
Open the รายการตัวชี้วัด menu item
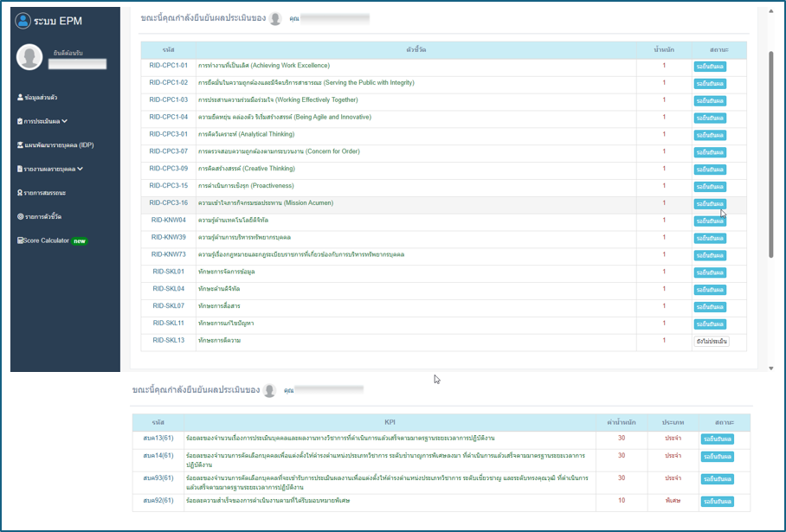[x=39, y=217]
